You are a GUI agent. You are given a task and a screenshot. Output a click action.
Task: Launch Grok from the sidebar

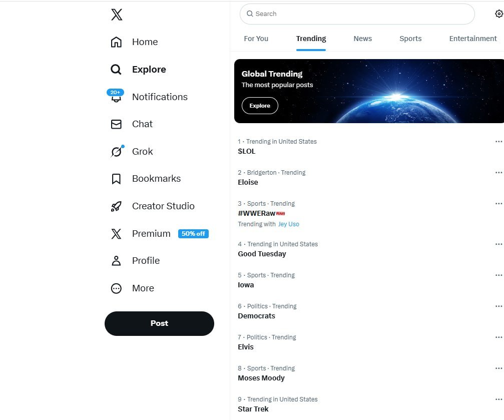(x=142, y=151)
